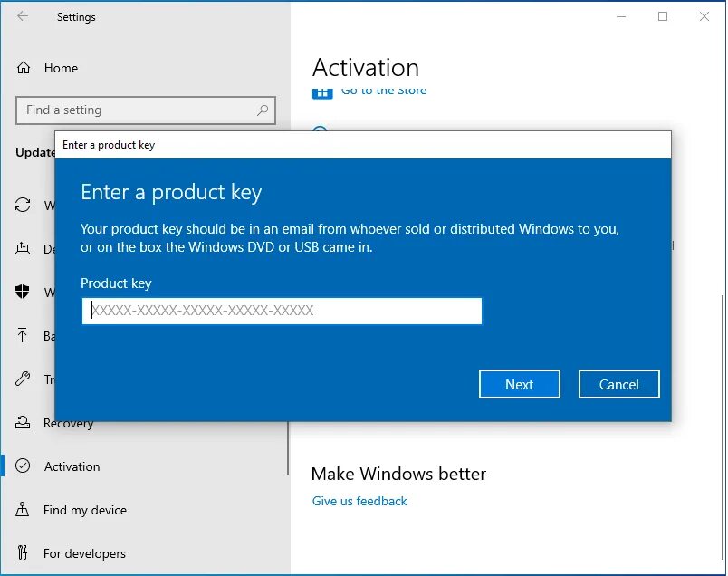Click the Backup upward arrow icon

click(23, 335)
